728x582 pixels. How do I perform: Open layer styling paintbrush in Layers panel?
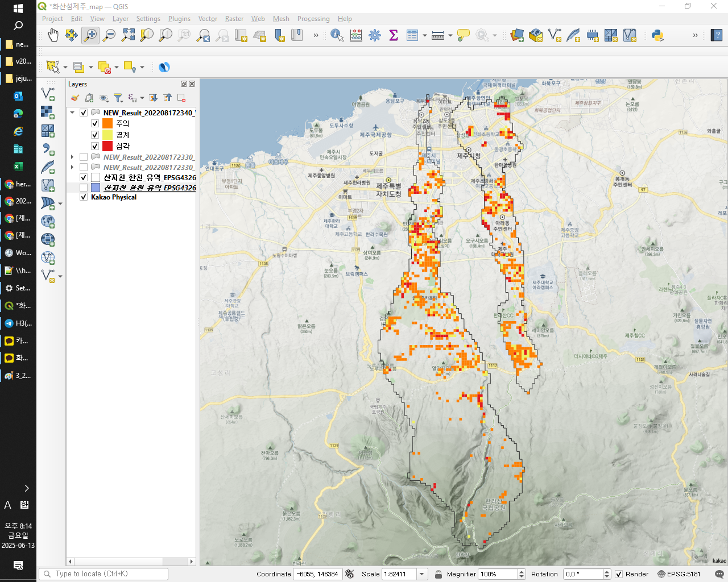pos(75,98)
